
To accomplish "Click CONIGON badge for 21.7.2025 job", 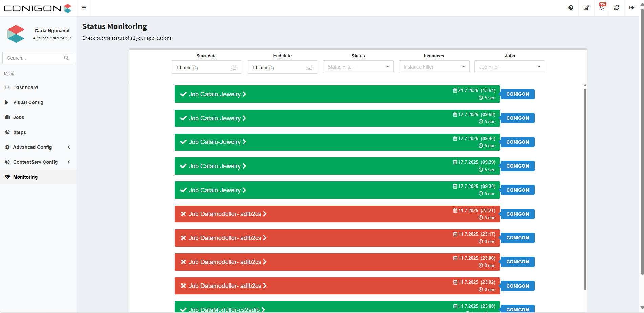I will pos(517,94).
